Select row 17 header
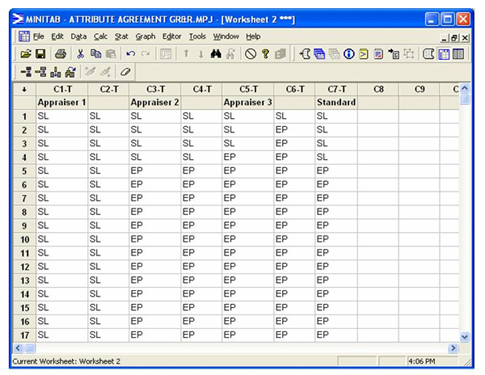This screenshot has width=485, height=375. [24, 335]
